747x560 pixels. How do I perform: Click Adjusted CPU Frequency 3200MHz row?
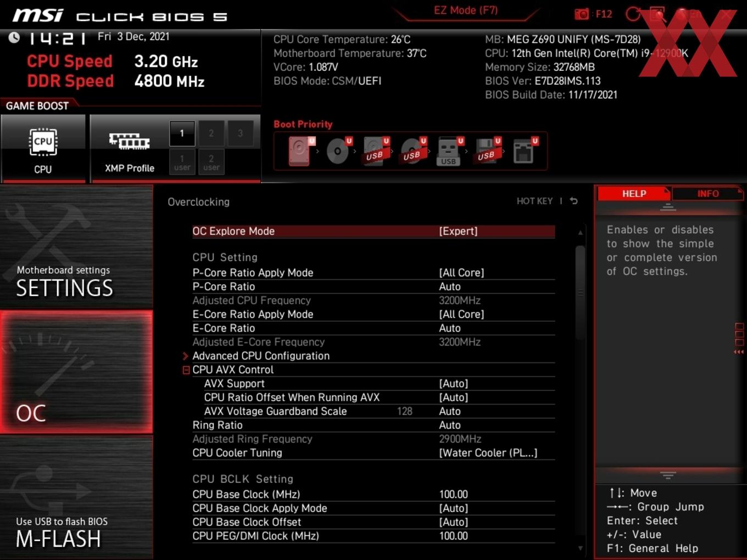[374, 300]
